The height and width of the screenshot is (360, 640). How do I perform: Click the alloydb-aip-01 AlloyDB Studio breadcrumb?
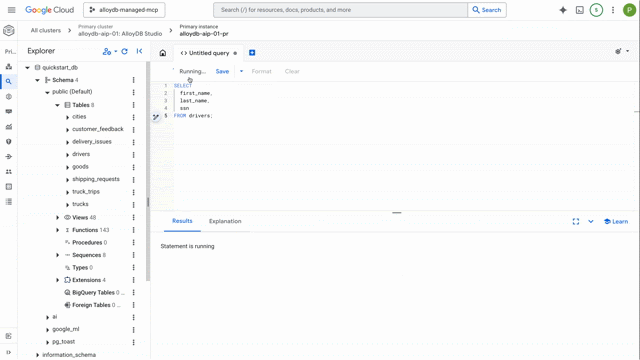click(x=120, y=33)
